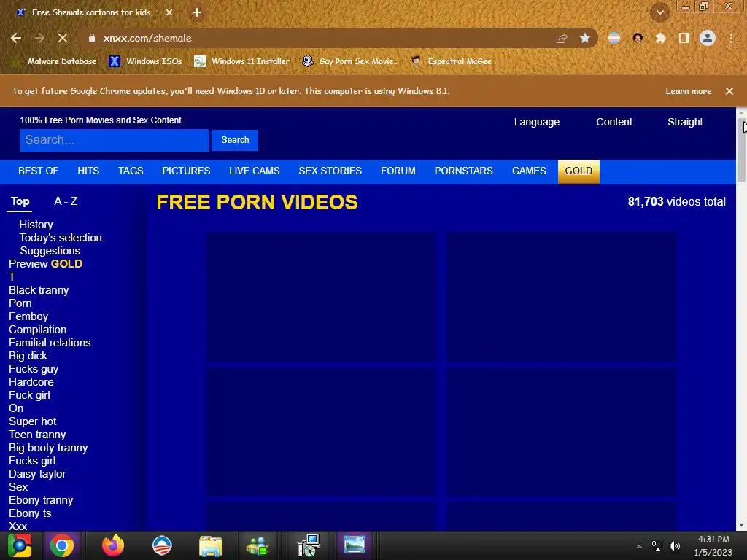
Task: Select the GAMES nav item
Action: tap(529, 171)
